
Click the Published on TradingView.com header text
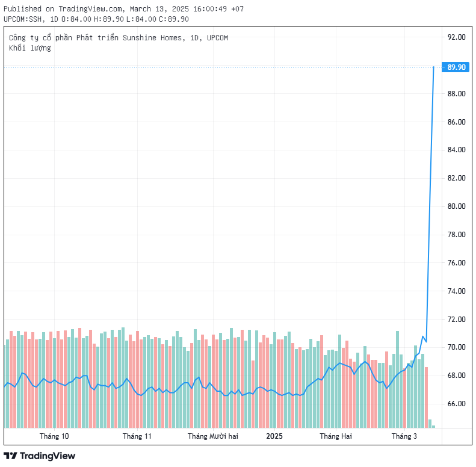[123, 9]
